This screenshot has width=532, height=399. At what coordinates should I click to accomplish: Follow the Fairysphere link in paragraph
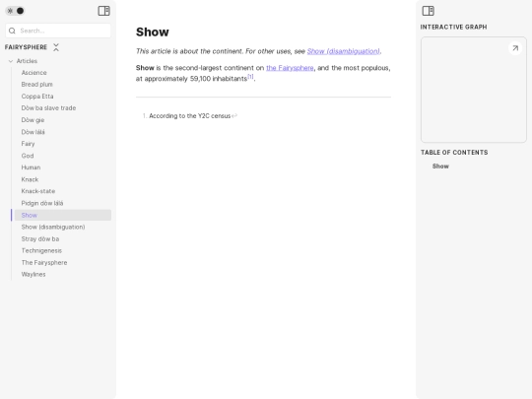click(290, 68)
